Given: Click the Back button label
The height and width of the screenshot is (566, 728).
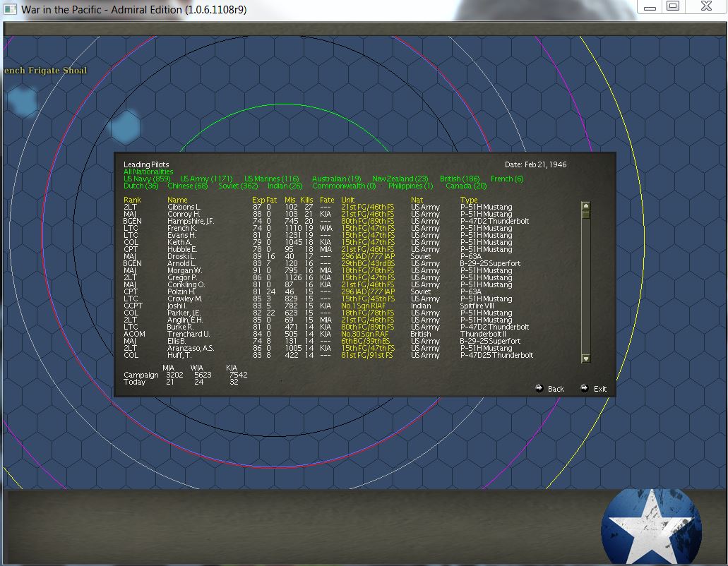Looking at the screenshot, I should tap(556, 389).
